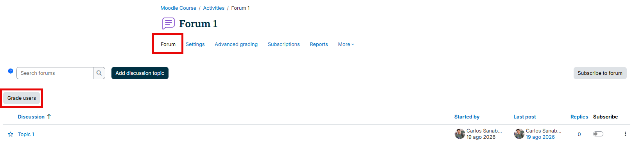Click the Discussion sort arrow
Screen dimensions: 644x145
49,117
